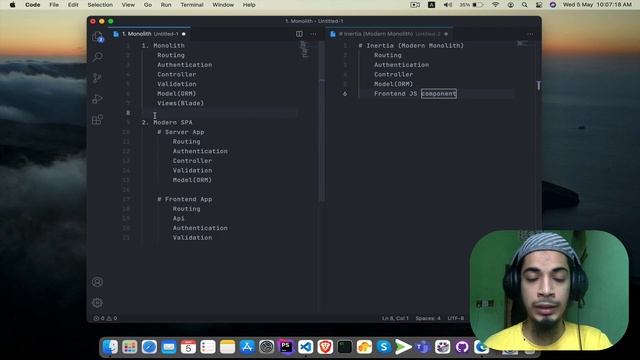Open the Accounts menu icon

click(97, 282)
